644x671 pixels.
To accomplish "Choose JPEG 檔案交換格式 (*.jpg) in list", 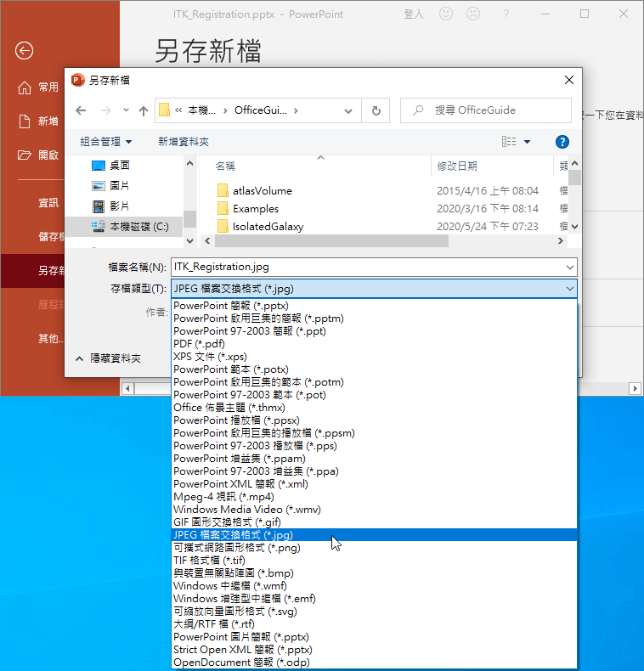I will [x=374, y=535].
